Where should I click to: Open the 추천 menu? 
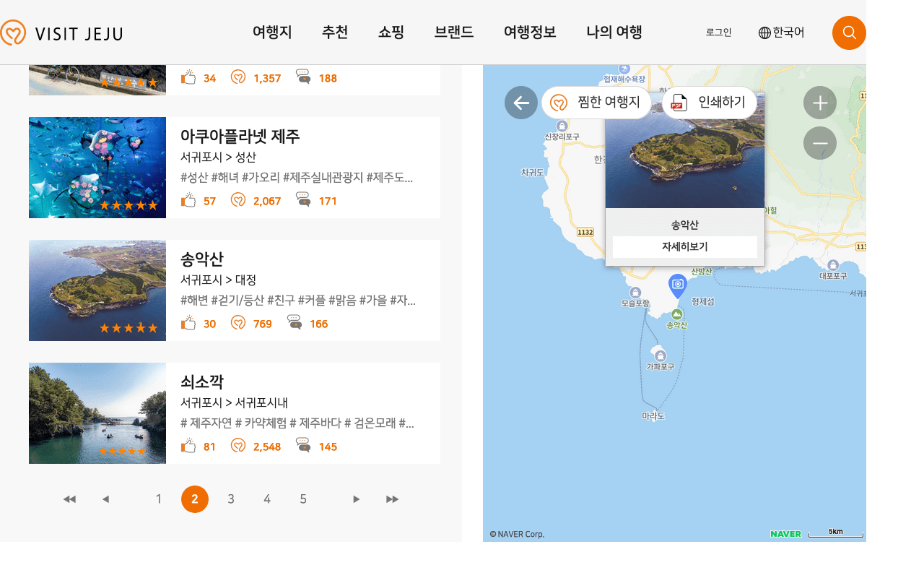335,32
